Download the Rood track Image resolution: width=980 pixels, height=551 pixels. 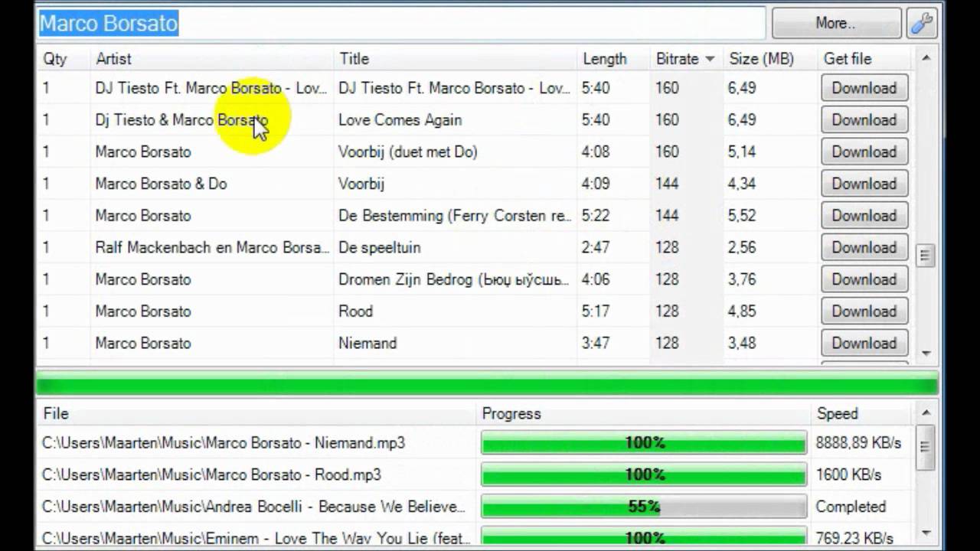click(864, 311)
